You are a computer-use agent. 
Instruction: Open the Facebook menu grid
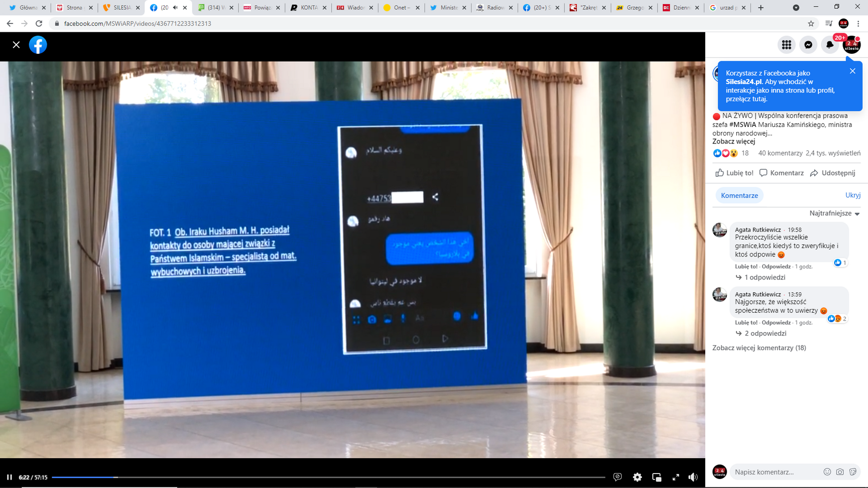pos(786,45)
